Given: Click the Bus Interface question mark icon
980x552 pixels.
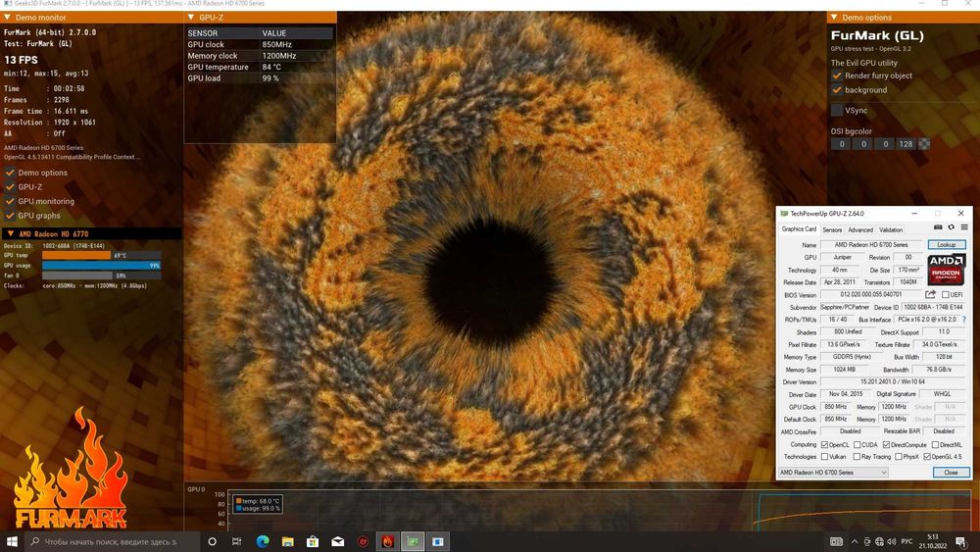Looking at the screenshot, I should pyautogui.click(x=964, y=320).
